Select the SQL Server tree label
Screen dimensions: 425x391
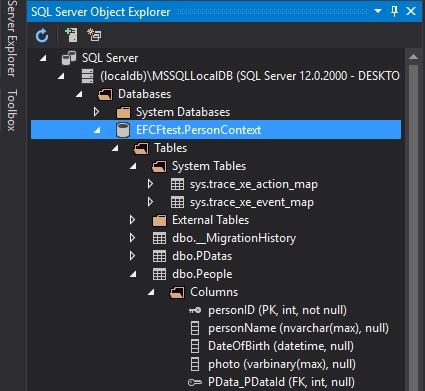[x=110, y=58]
